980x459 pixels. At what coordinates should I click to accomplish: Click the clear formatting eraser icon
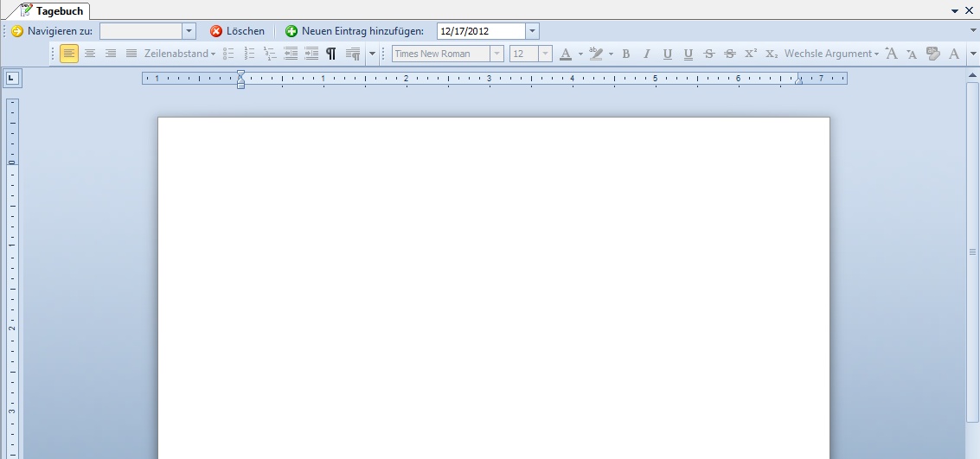933,54
